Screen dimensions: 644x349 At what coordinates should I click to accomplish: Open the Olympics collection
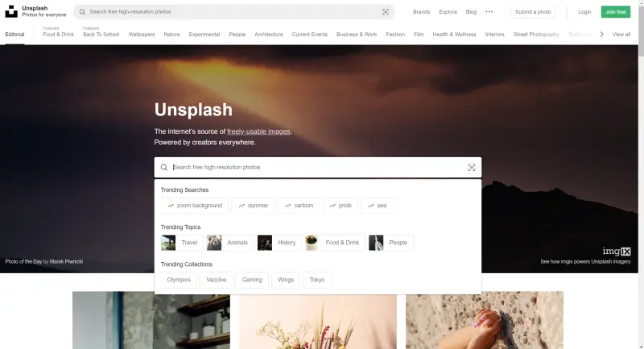pyautogui.click(x=179, y=280)
